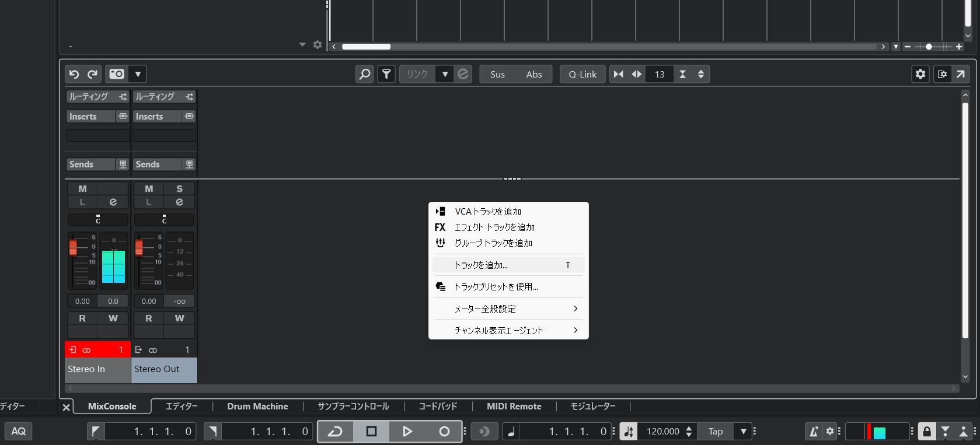The height and width of the screenshot is (445, 980).
Task: Choose グループ トラックを追加 from the menu
Action: pos(508,243)
